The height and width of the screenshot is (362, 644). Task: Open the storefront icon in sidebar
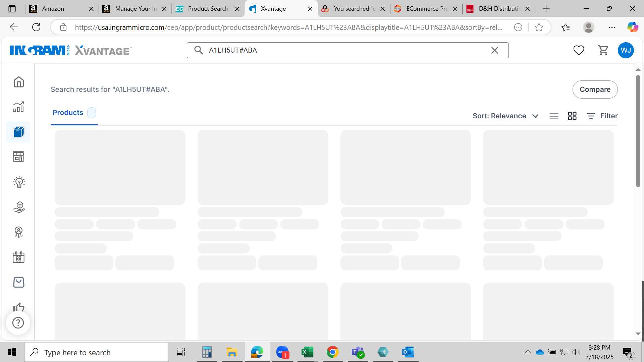click(x=18, y=157)
